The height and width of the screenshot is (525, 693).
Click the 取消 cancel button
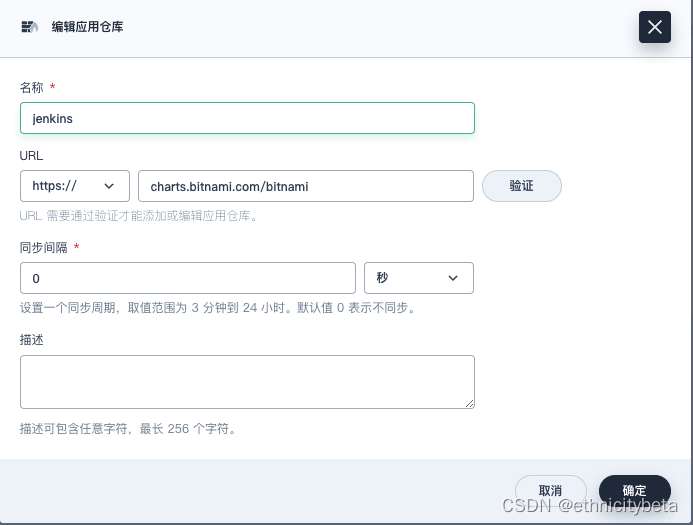coord(550,491)
